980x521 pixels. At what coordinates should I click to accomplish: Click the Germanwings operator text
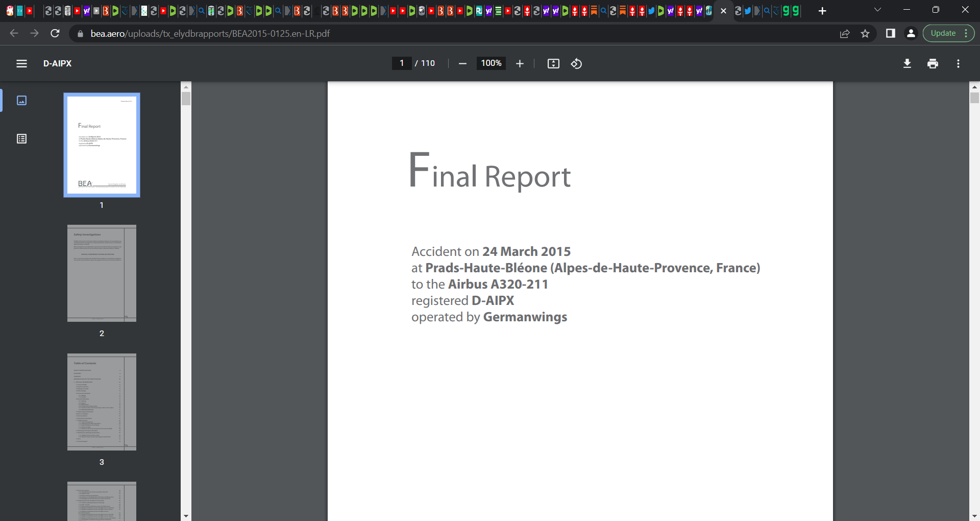pyautogui.click(x=525, y=317)
